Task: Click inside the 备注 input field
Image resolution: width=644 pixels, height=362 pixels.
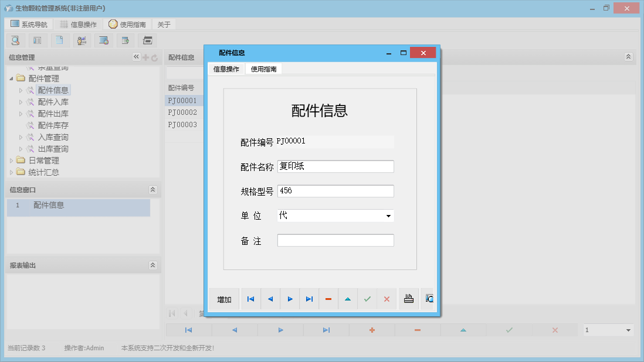Action: (x=335, y=240)
